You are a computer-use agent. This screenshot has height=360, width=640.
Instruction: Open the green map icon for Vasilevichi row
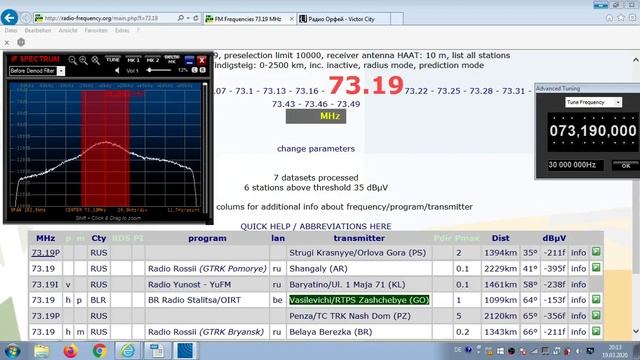click(x=596, y=300)
